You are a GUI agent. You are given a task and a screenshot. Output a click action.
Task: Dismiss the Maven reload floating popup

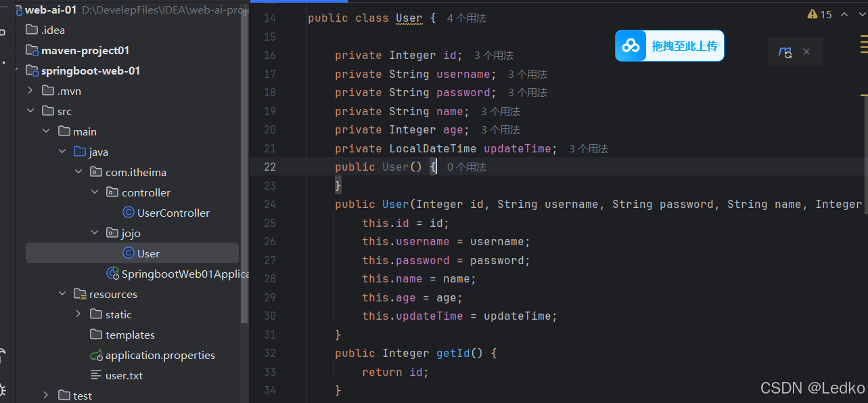(806, 51)
